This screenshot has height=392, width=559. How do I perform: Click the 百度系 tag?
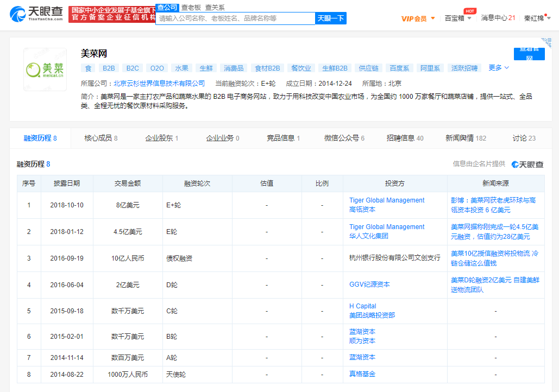[x=399, y=68]
